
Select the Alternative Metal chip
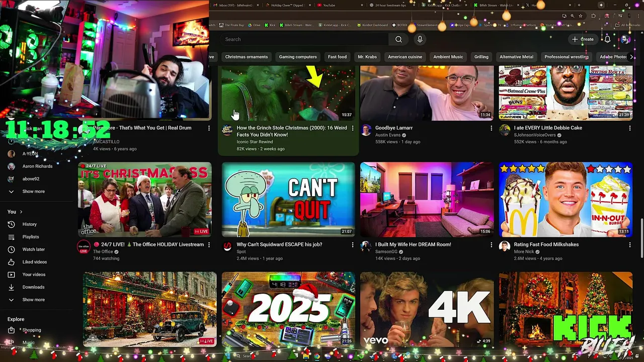click(x=516, y=57)
